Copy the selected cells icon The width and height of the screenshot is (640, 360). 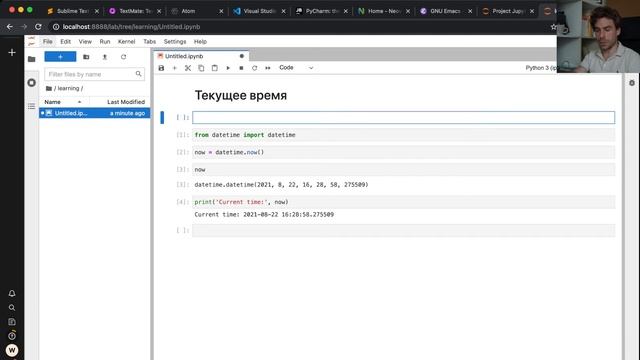[x=201, y=68]
